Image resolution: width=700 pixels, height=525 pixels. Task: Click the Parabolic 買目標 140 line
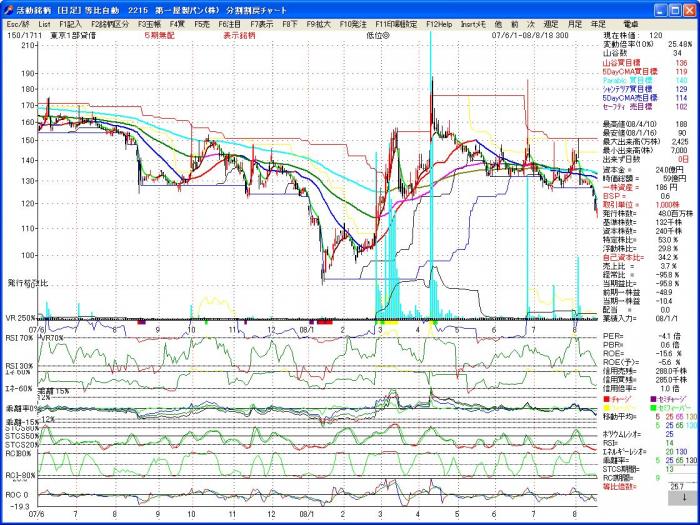645,80
